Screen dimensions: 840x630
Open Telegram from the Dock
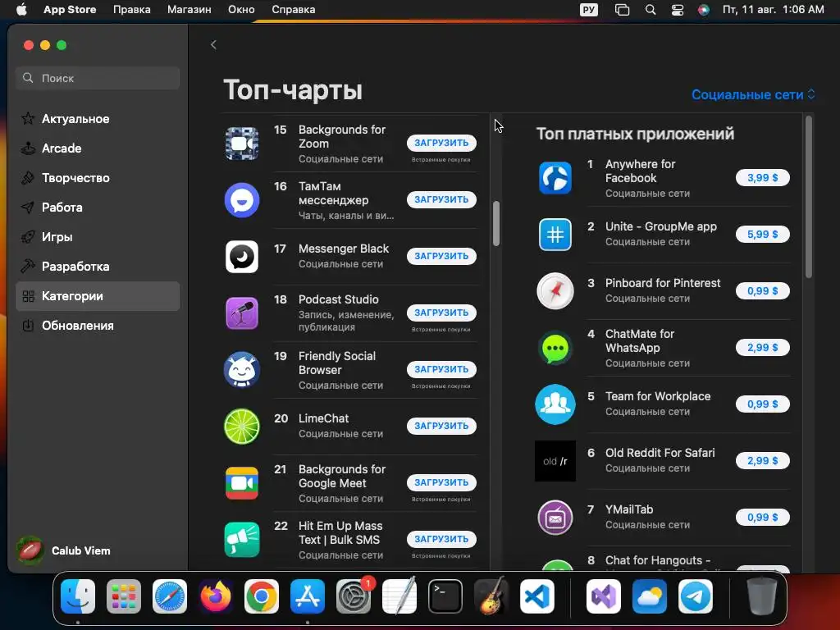click(696, 596)
